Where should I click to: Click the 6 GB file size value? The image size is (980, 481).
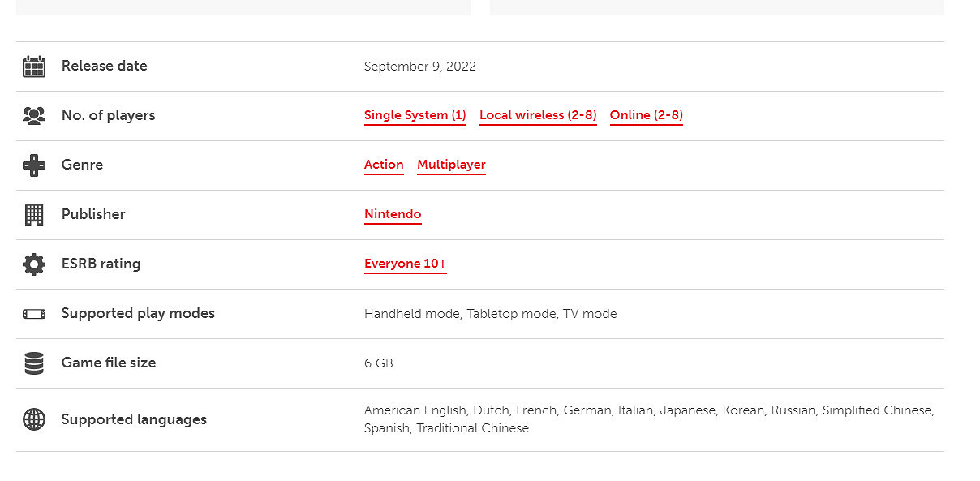[378, 363]
